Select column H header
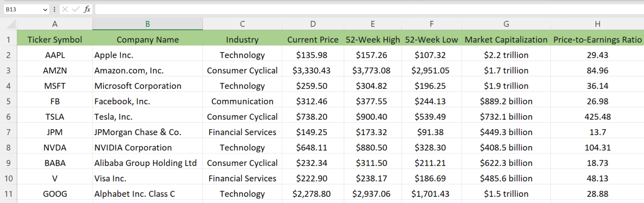Viewport: 644px width, 203px height. click(x=597, y=24)
